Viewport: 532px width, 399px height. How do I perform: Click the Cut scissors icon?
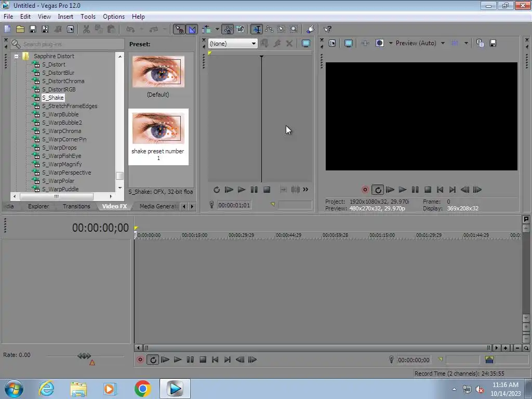86,30
